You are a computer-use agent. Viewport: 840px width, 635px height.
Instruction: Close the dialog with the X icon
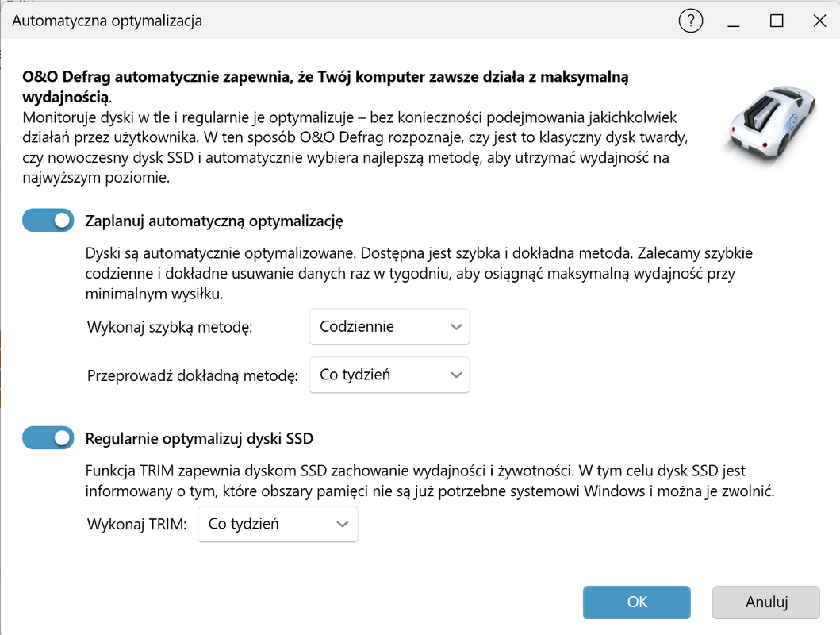coord(819,21)
